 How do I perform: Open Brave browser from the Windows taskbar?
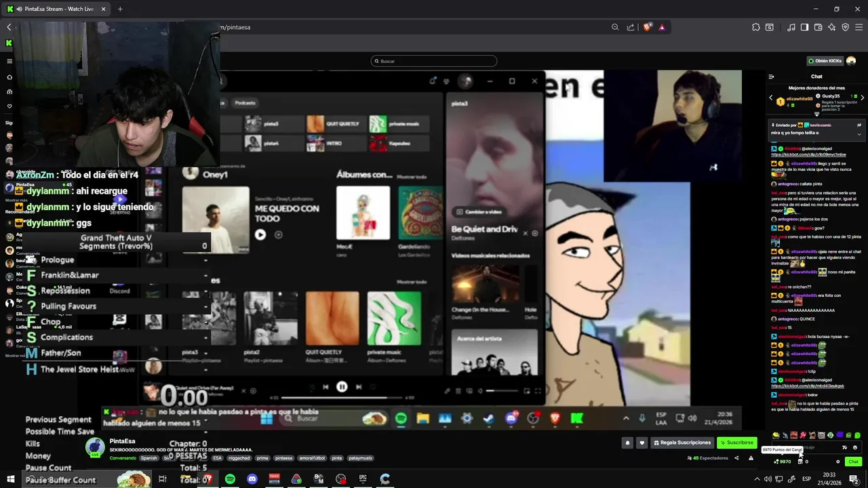[x=208, y=479]
